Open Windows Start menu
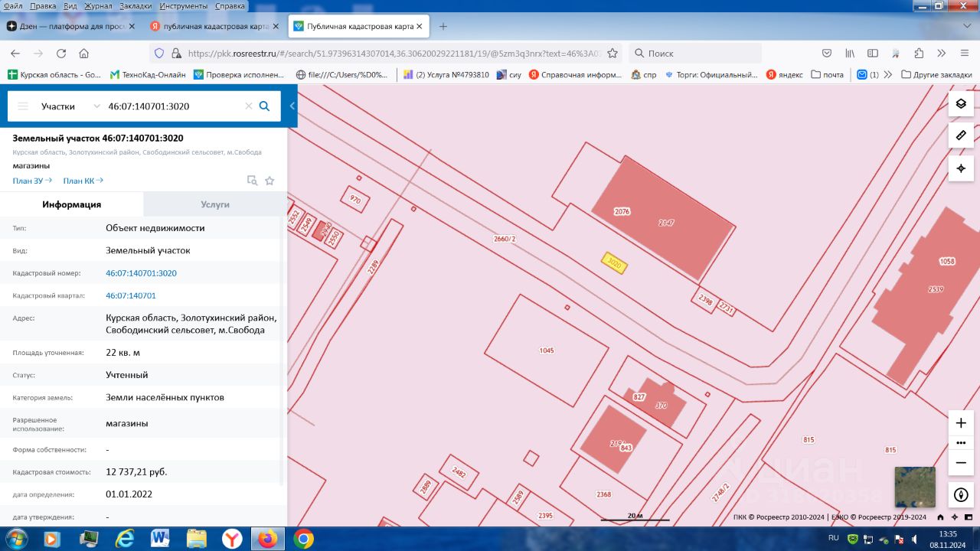This screenshot has width=980, height=551. [x=15, y=538]
